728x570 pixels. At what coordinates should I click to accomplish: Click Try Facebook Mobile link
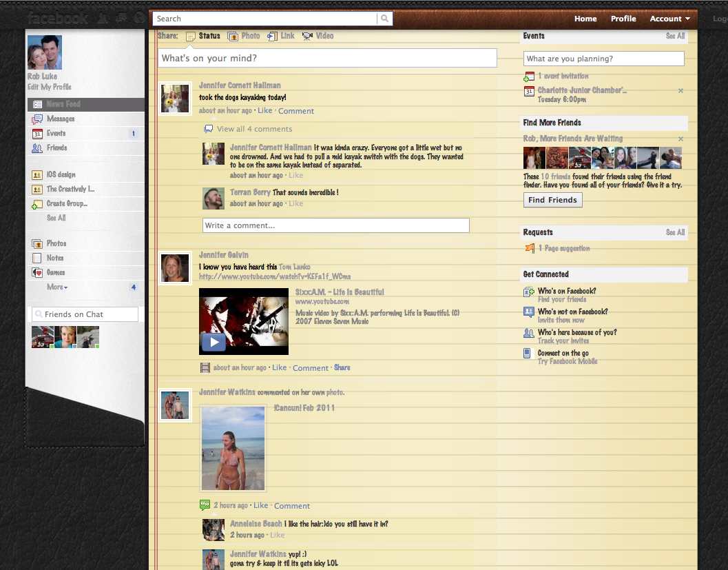click(568, 361)
